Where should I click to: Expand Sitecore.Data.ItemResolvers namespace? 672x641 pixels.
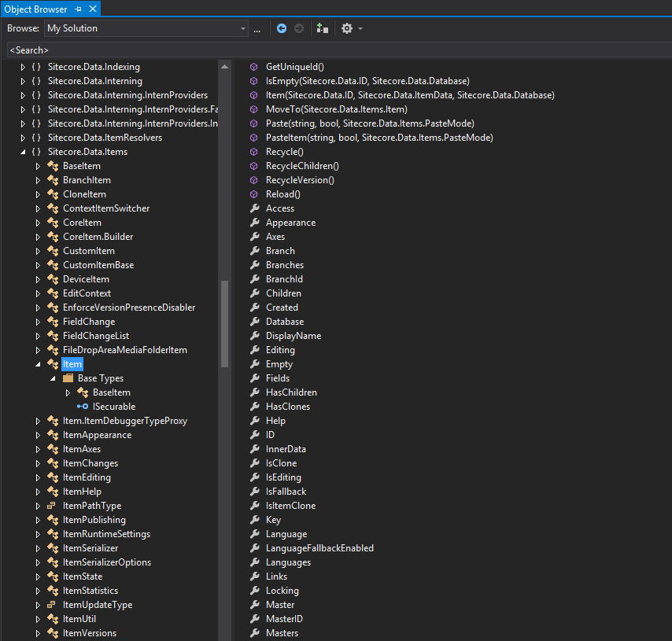click(23, 138)
